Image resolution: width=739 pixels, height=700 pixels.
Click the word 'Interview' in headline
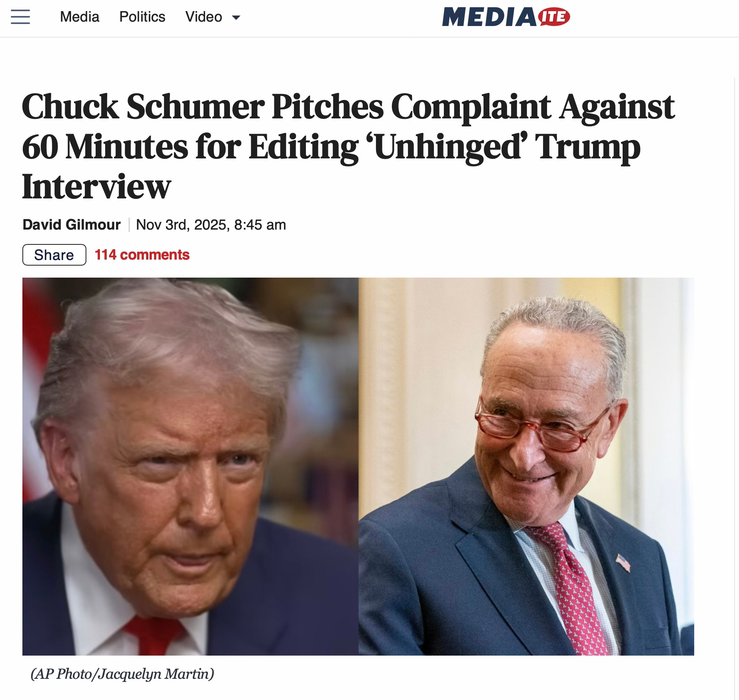click(96, 187)
